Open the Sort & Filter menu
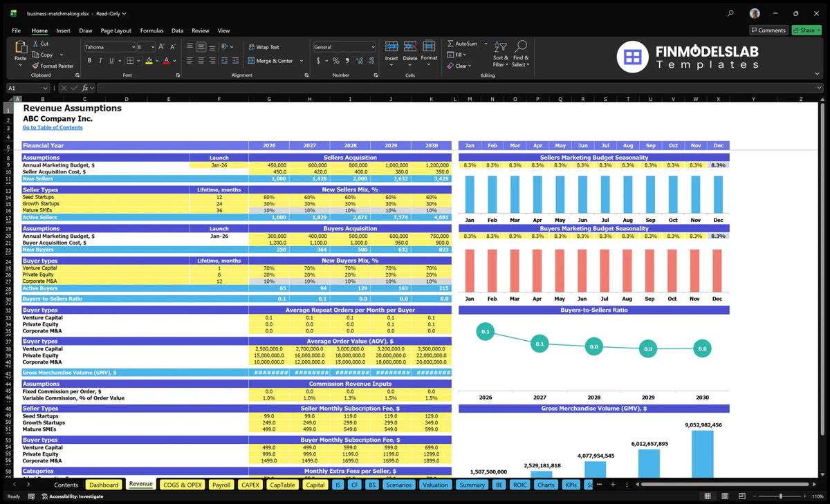Image resolution: width=830 pixels, height=504 pixels. [501, 53]
